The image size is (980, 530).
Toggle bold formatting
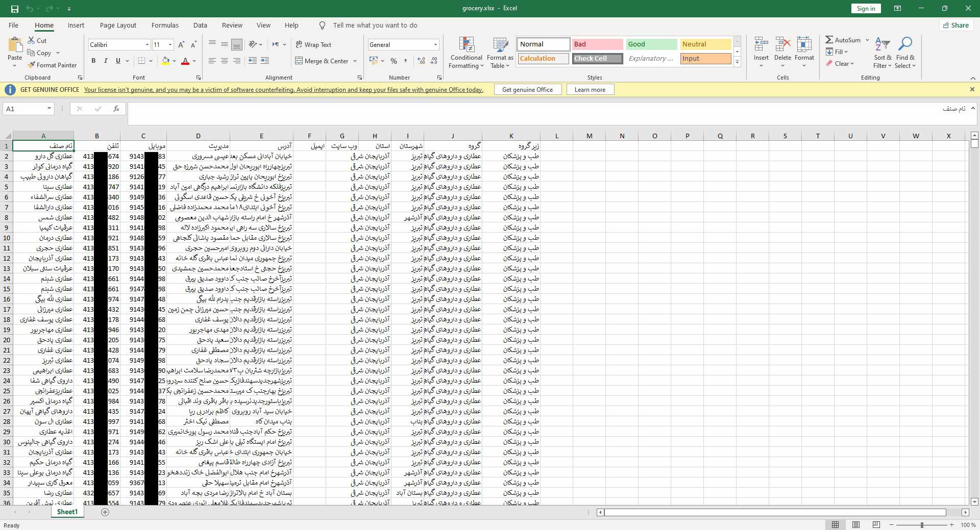[93, 61]
